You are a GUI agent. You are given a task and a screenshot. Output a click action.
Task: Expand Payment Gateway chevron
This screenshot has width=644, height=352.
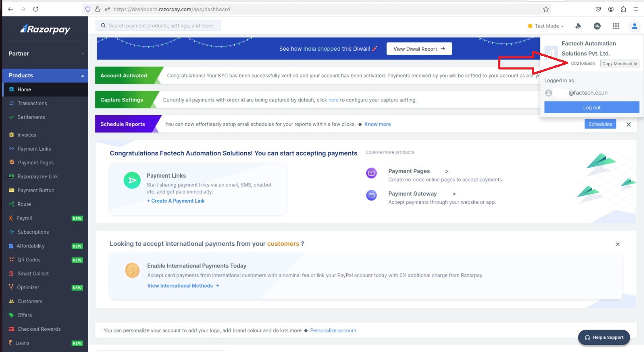point(454,194)
